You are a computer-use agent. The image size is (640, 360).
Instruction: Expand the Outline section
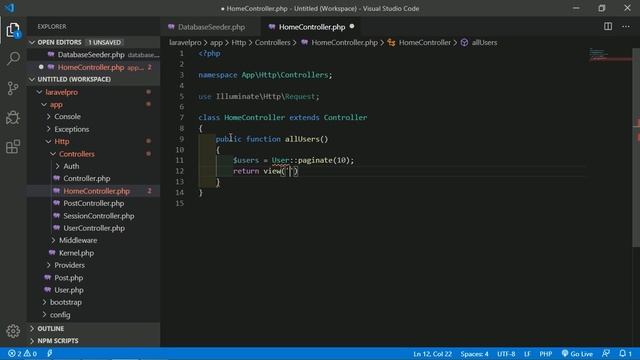coord(94,329)
